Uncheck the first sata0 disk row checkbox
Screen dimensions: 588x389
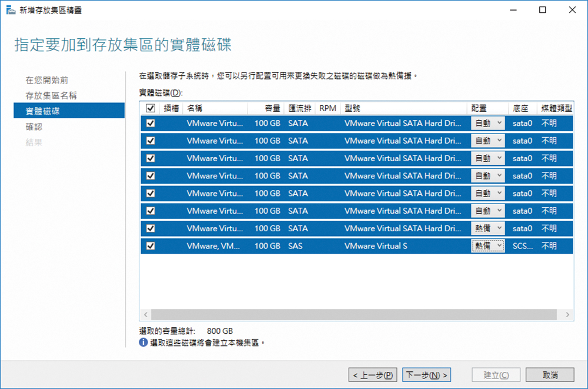[151, 123]
